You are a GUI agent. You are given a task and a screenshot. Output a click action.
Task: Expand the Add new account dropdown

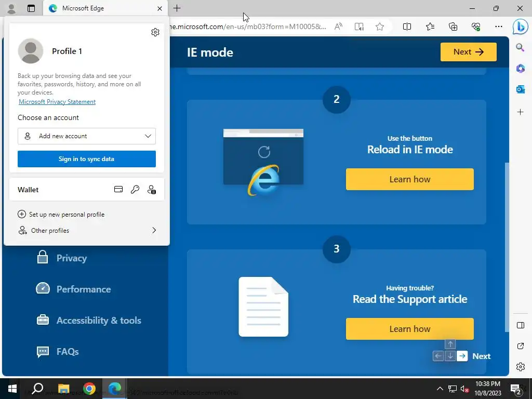(87, 136)
